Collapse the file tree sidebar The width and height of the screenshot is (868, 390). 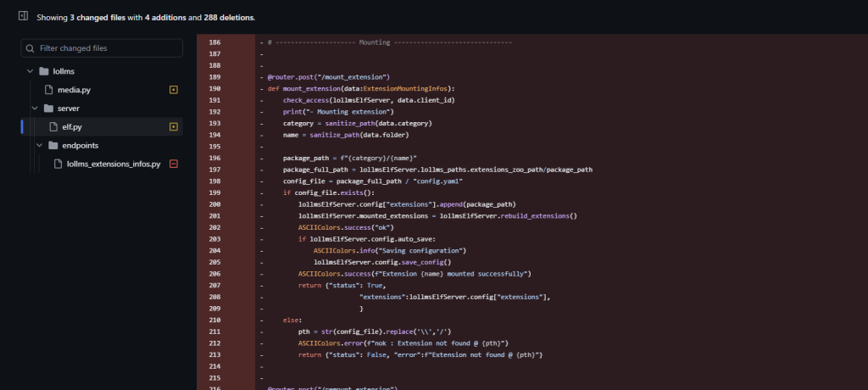click(x=23, y=16)
